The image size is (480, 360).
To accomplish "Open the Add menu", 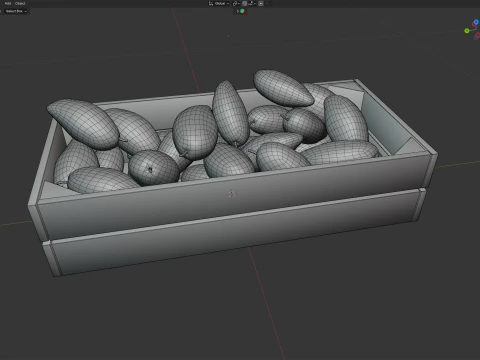I will (x=8, y=3).
